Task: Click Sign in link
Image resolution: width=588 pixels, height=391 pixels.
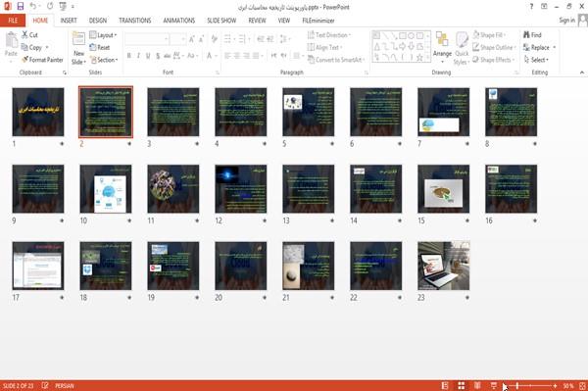Action: pos(566,21)
